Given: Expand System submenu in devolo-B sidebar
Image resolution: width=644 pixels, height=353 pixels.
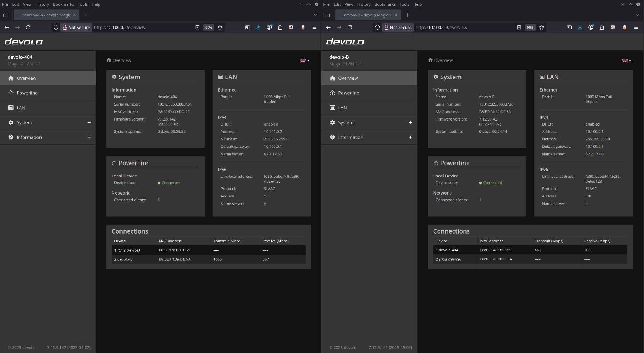Looking at the screenshot, I should coord(411,123).
